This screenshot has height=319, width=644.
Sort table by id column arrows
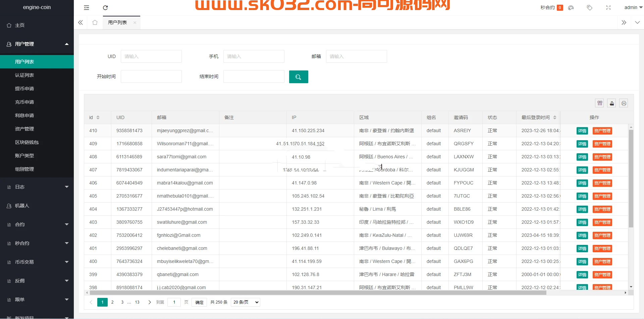(98, 117)
